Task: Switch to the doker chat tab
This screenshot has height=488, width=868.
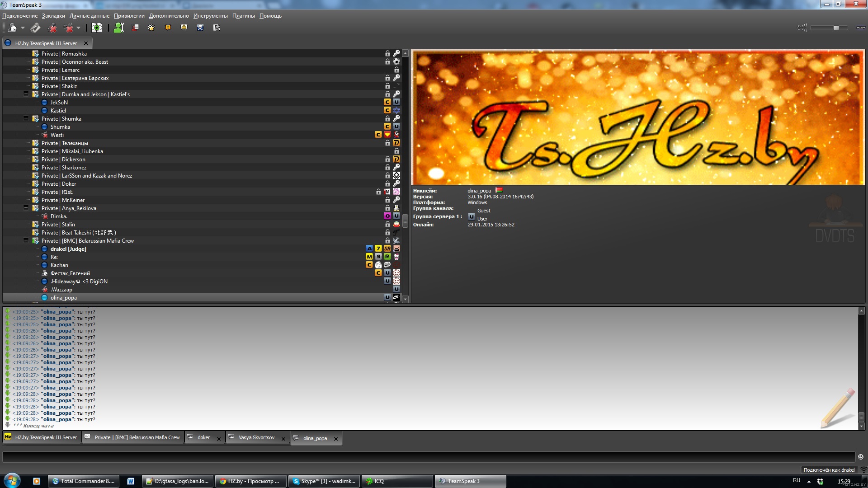Action: (199, 437)
